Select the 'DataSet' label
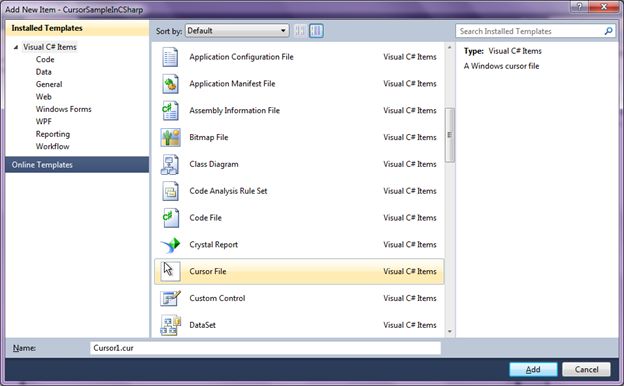The width and height of the screenshot is (624, 386). pos(203,325)
